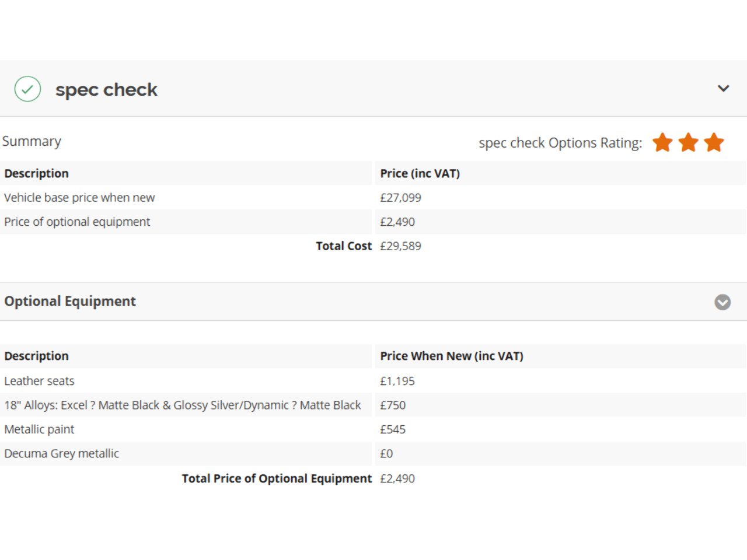Click the green checkmark icon beside spec check
This screenshot has height=560, width=747.
pyautogui.click(x=27, y=89)
